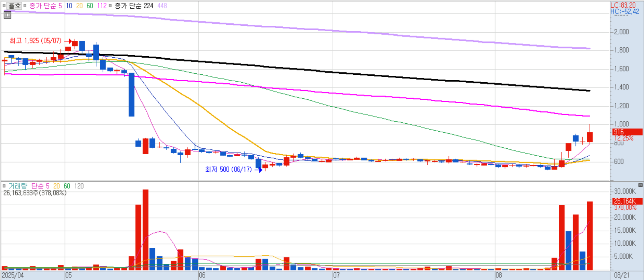Select the green 60 price moving-average label
The width and height of the screenshot is (644, 280).
(90, 6)
